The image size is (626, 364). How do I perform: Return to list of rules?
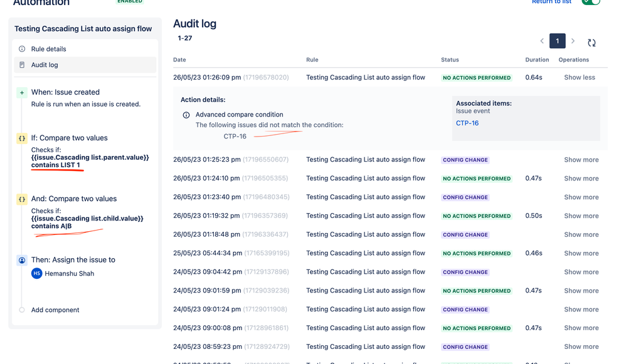[x=551, y=2]
